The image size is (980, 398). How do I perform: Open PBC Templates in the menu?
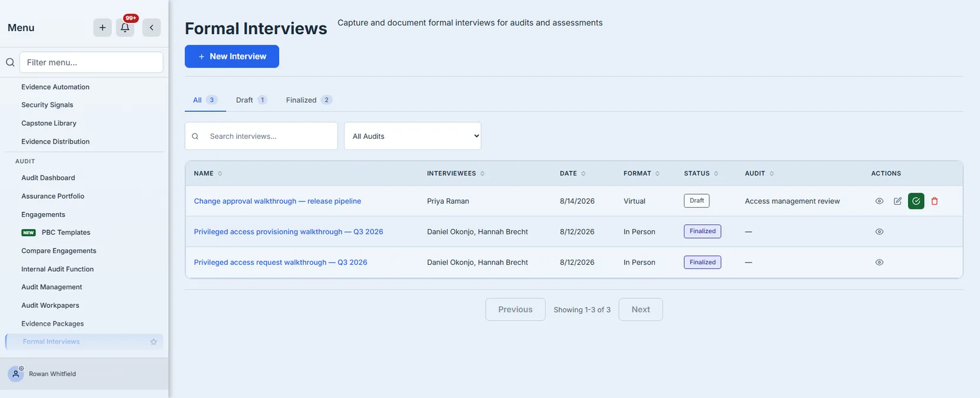[66, 233]
